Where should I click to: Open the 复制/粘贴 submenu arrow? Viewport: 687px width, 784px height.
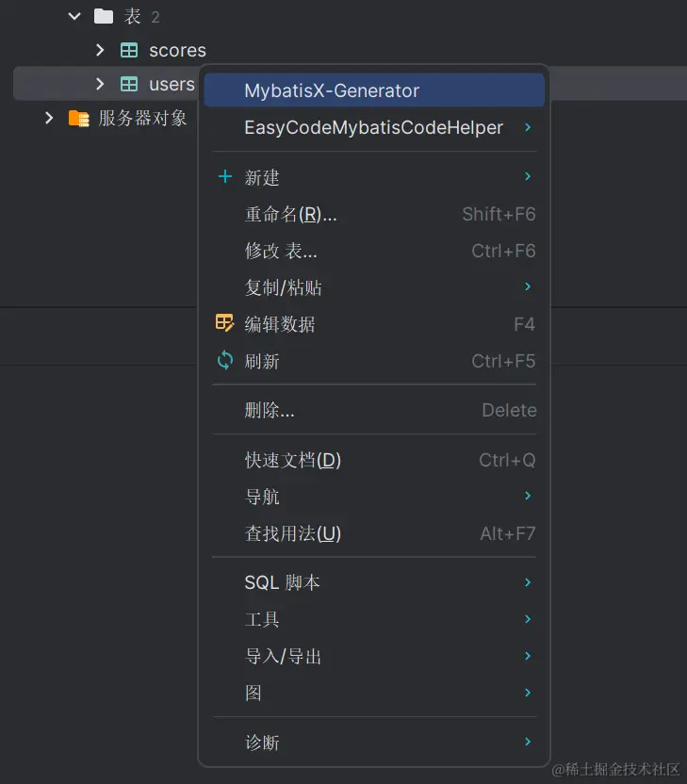point(528,286)
